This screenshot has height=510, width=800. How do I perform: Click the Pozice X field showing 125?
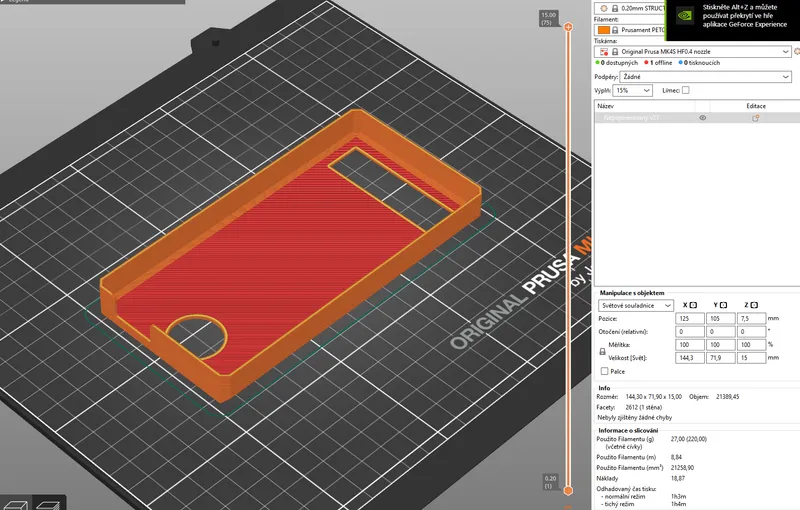(690, 318)
